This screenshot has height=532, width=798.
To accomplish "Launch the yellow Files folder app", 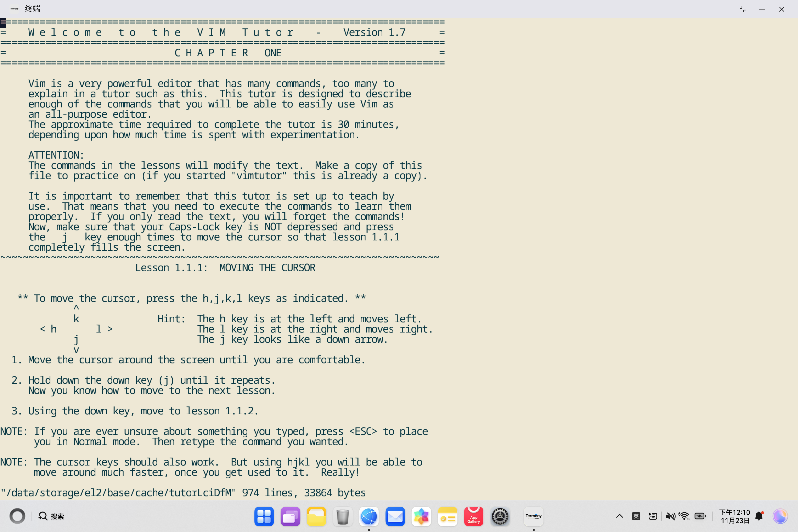I will pos(316,516).
